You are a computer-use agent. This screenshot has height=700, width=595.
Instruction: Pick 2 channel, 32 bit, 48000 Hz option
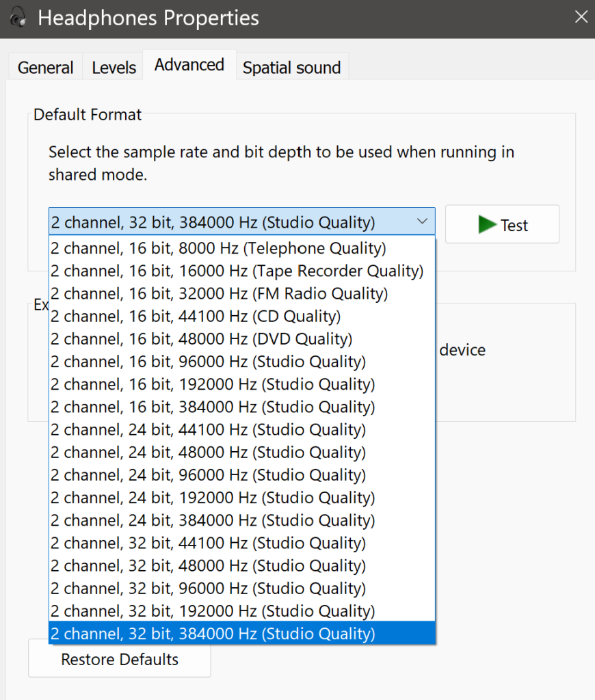(x=209, y=566)
